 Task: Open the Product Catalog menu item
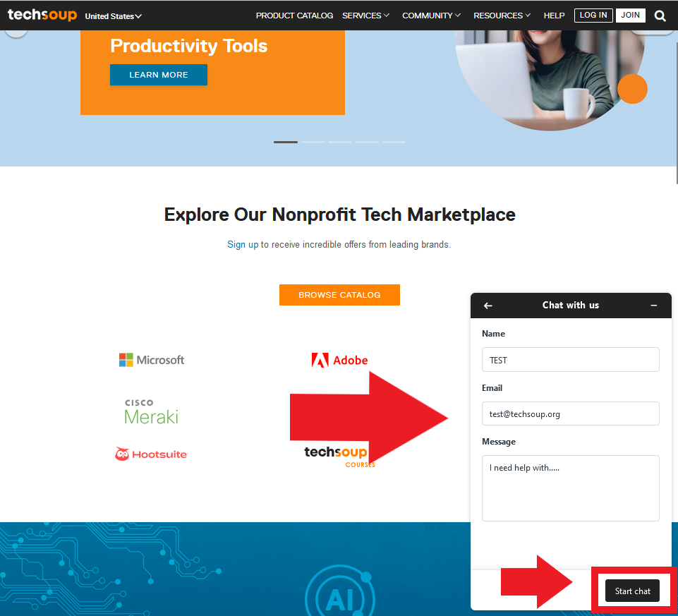(294, 15)
